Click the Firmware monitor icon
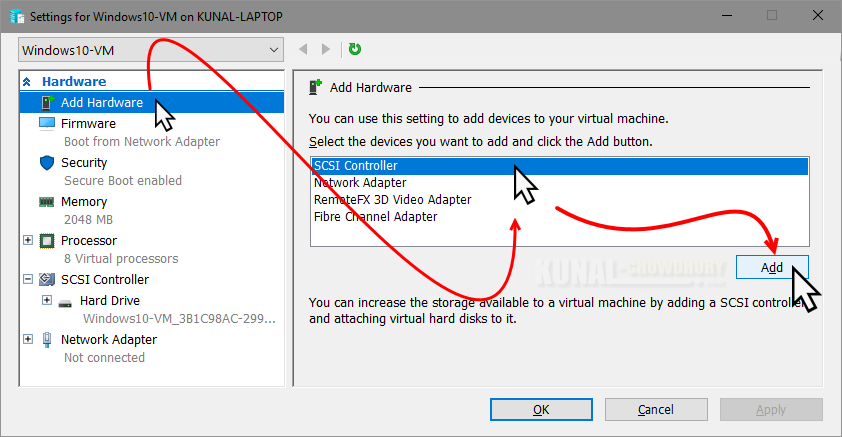842x437 pixels. tap(47, 123)
